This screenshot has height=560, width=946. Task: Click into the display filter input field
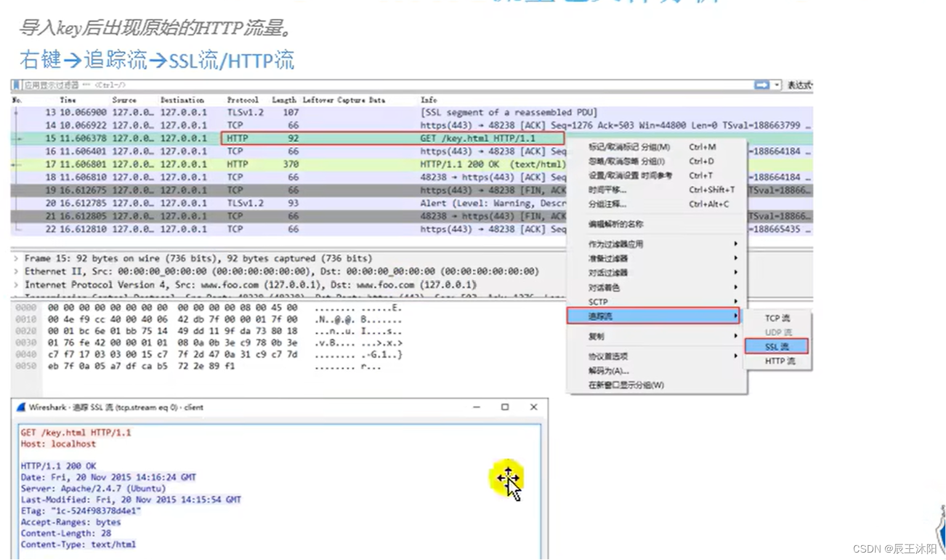pyautogui.click(x=387, y=85)
